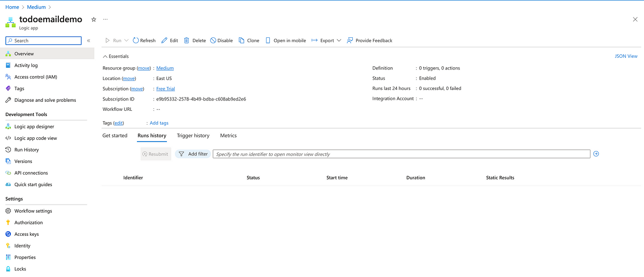Open the Versions icon in sidebar
This screenshot has height=277, width=644.
pos(8,161)
